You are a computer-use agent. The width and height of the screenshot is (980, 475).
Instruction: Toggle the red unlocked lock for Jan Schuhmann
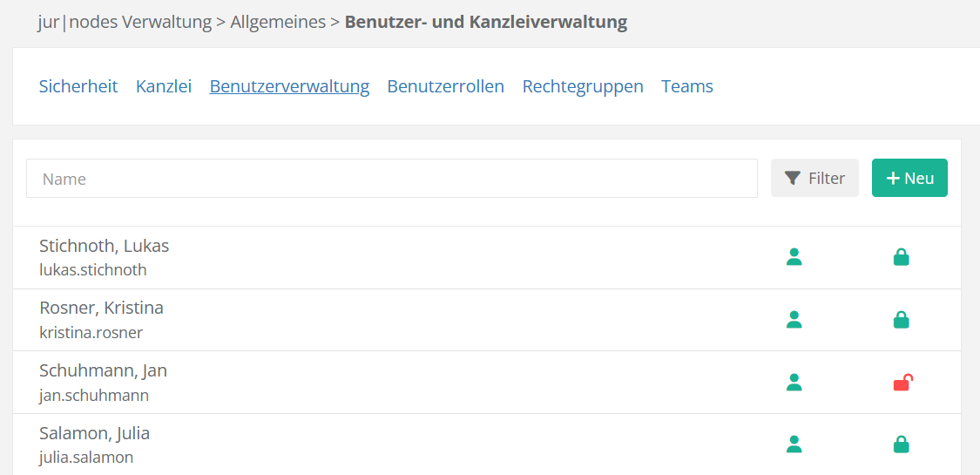pyautogui.click(x=902, y=383)
